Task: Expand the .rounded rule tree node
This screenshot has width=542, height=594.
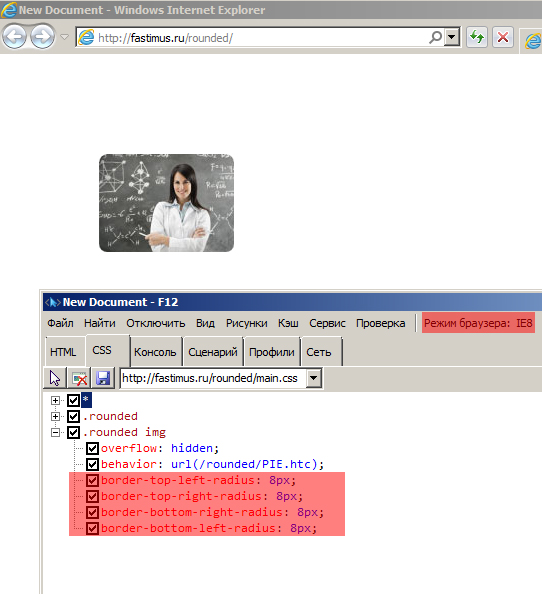Action: (x=55, y=416)
